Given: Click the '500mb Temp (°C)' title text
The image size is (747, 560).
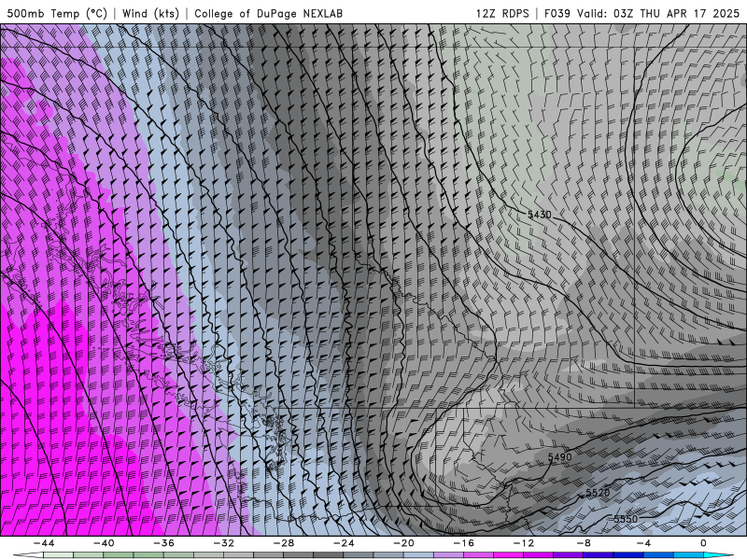Looking at the screenshot, I should pyautogui.click(x=57, y=13).
